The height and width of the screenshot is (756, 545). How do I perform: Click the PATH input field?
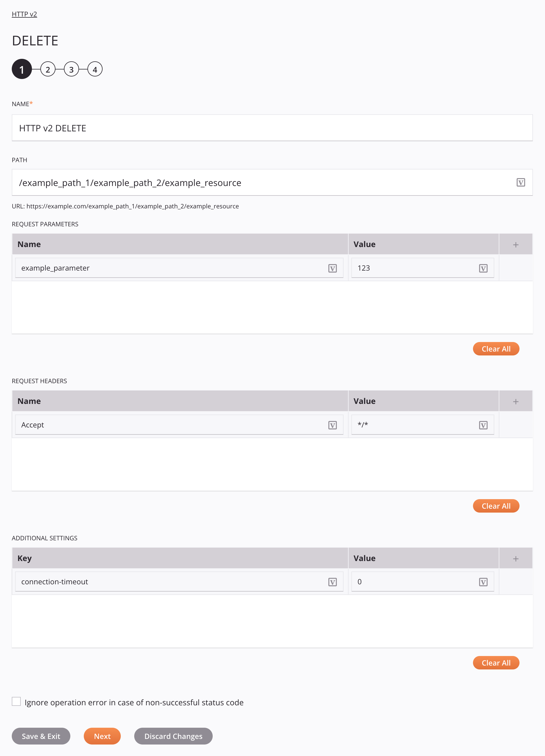tap(272, 182)
